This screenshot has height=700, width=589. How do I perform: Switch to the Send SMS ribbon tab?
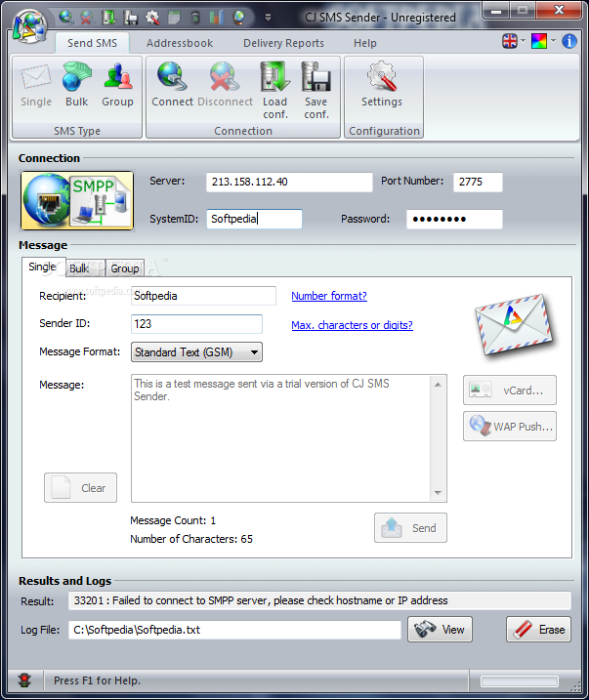click(x=92, y=43)
